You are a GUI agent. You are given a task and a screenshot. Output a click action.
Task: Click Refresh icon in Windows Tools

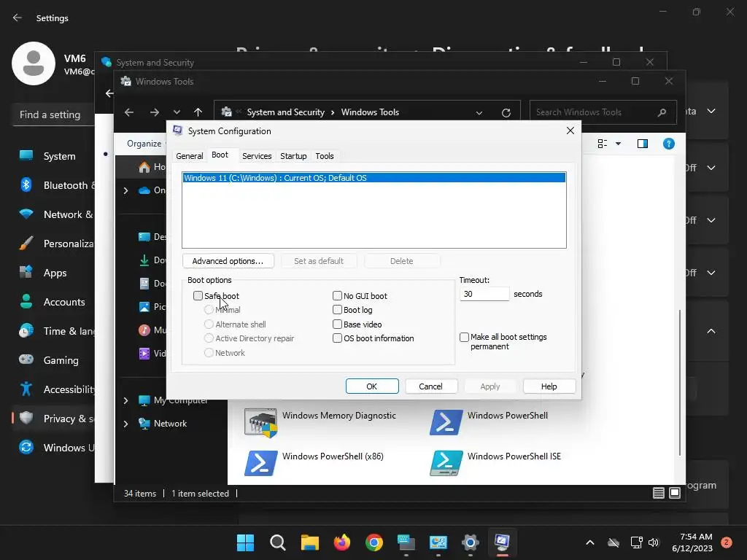506,112
